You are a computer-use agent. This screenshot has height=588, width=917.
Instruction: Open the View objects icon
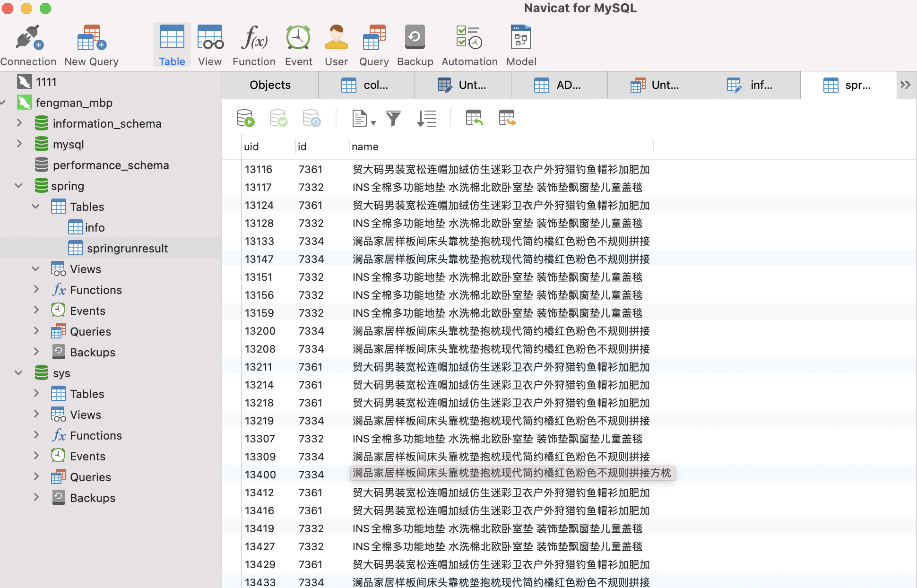[x=210, y=45]
